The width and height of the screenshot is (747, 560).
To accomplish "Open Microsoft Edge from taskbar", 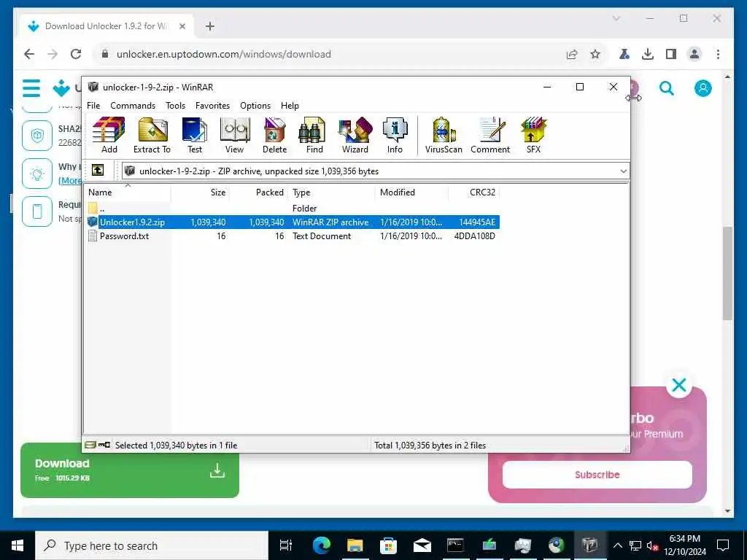I will (x=322, y=545).
